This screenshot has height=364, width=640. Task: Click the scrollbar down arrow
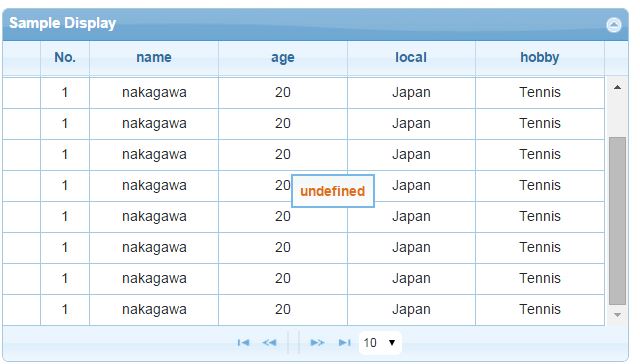(617, 315)
